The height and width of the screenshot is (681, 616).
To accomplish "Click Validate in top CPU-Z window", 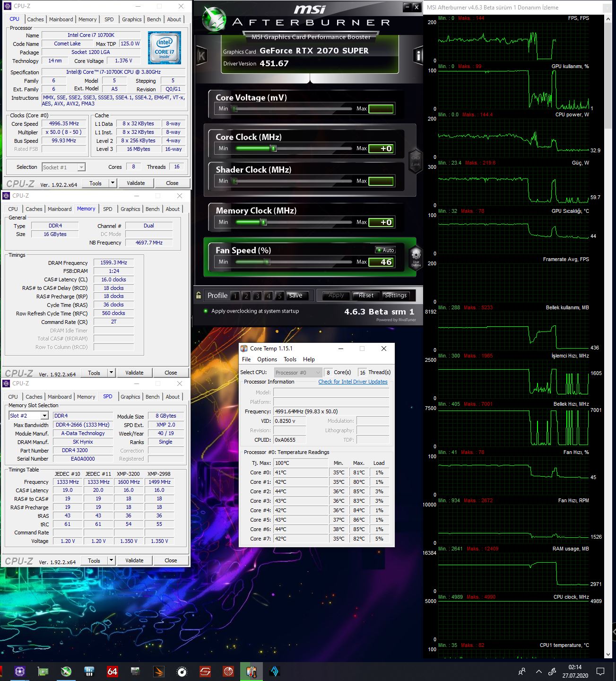I will pos(136,183).
